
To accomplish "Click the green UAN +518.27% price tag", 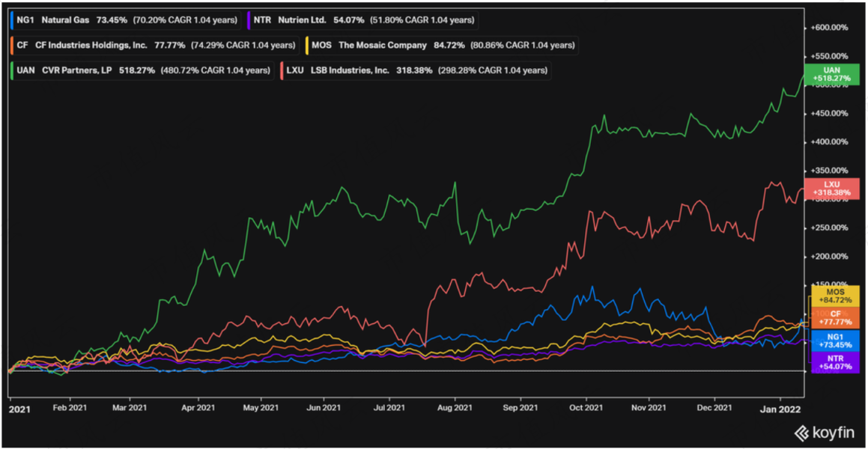I will 831,74.
